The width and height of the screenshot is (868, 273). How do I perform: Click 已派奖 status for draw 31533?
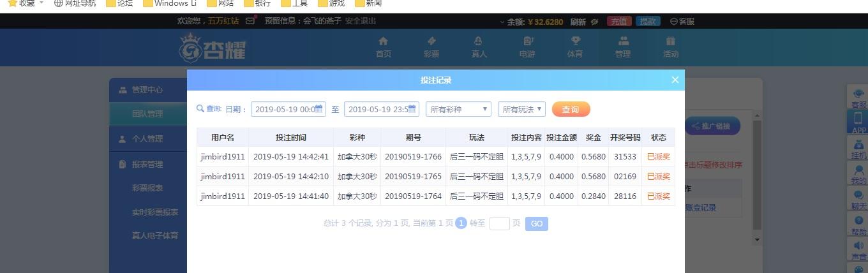(659, 157)
